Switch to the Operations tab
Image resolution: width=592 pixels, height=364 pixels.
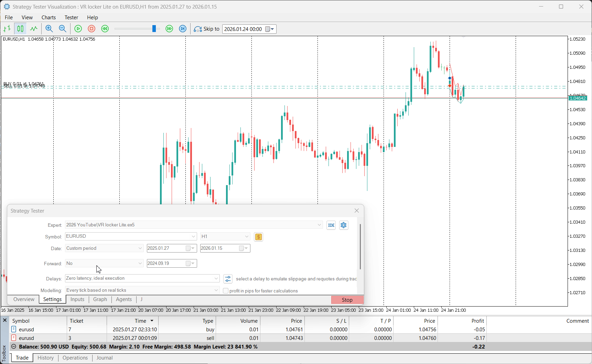tap(75, 358)
